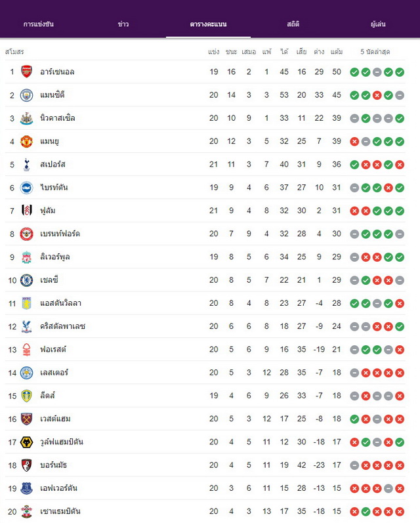Click the Liverpool club crest

point(26,257)
